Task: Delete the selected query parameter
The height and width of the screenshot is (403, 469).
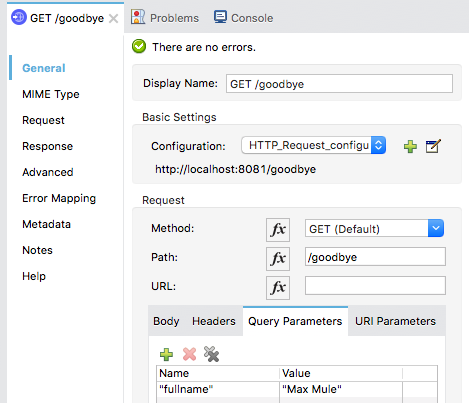Action: tap(189, 354)
